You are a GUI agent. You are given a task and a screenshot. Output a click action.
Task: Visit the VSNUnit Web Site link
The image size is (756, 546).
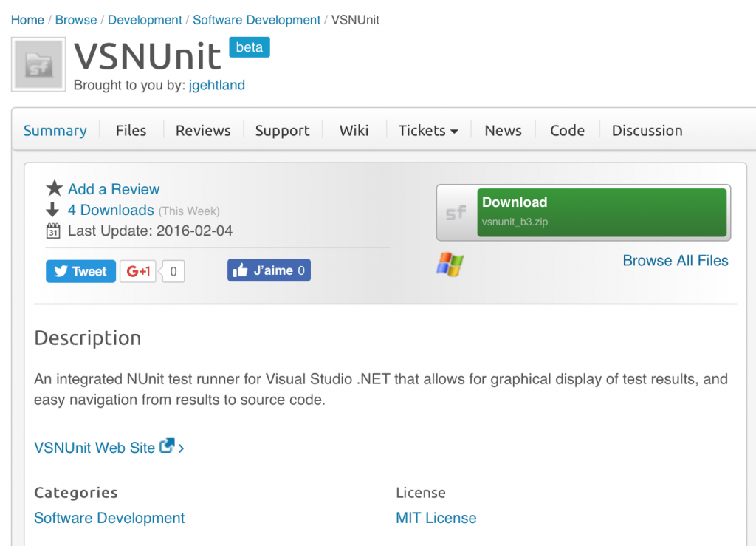(94, 448)
